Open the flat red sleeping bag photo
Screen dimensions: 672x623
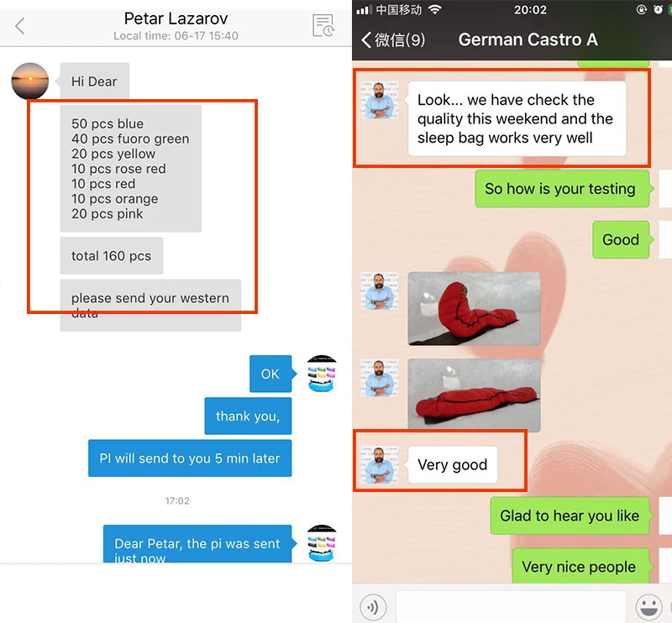[x=474, y=395]
